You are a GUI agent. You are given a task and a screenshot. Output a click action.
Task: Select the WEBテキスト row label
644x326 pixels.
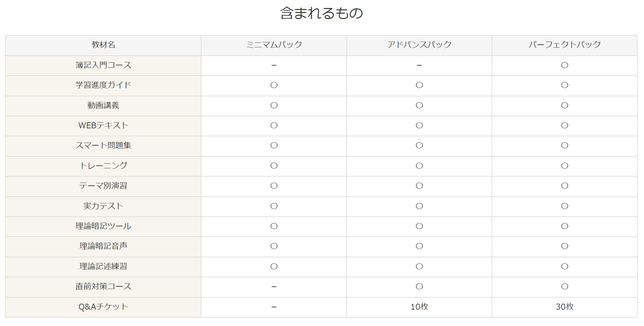(103, 125)
